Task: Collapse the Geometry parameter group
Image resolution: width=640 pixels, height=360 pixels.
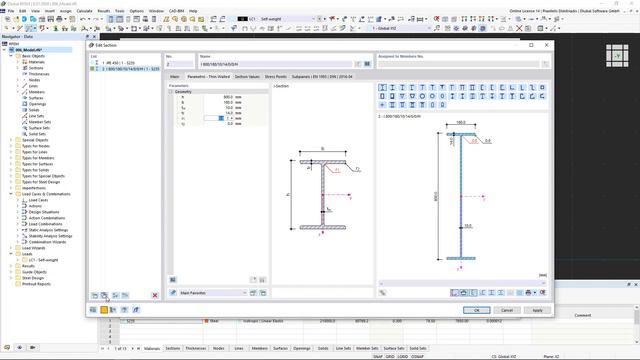Action: click(x=171, y=92)
